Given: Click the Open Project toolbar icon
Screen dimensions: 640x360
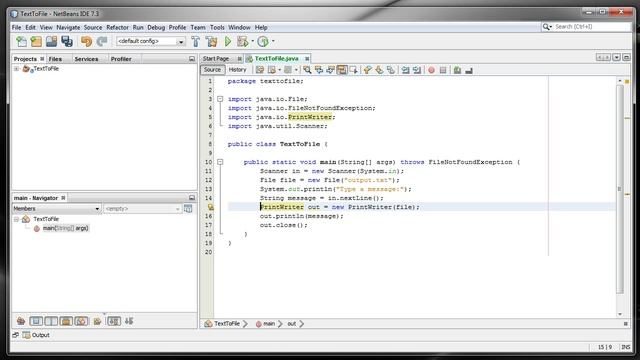Looking at the screenshot, I should pos(51,41).
